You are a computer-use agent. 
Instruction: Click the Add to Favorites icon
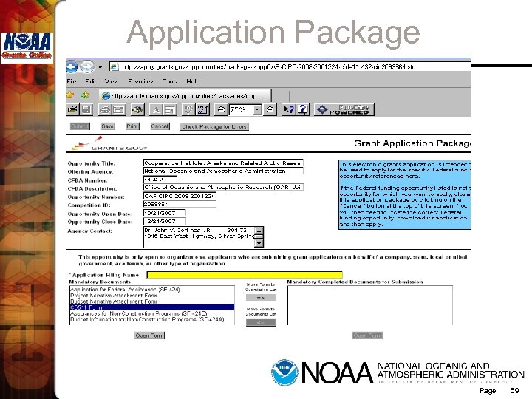85,95
